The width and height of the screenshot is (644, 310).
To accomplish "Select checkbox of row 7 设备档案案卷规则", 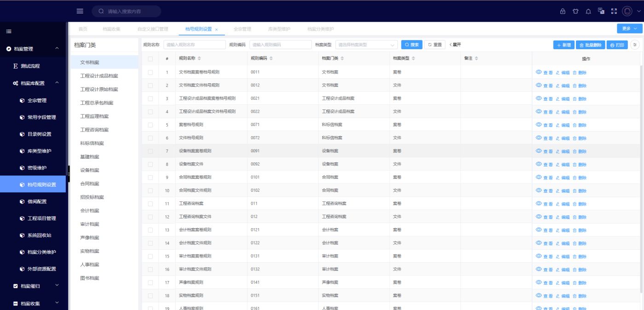I will click(150, 151).
